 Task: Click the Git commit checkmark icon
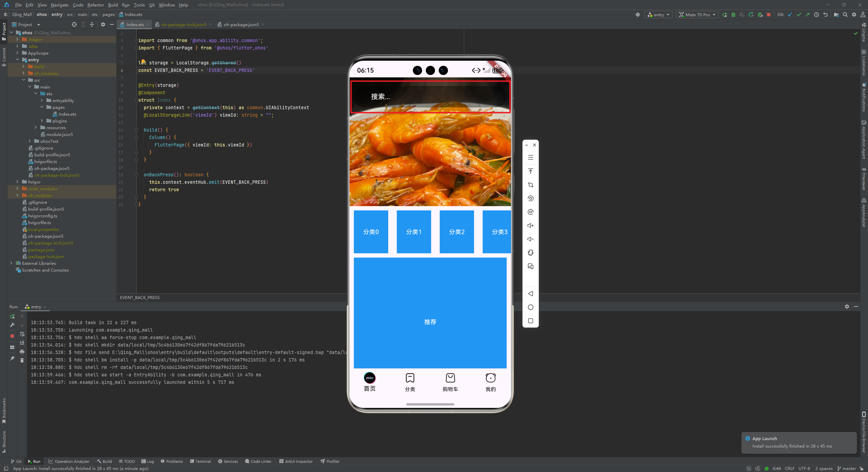coord(799,15)
